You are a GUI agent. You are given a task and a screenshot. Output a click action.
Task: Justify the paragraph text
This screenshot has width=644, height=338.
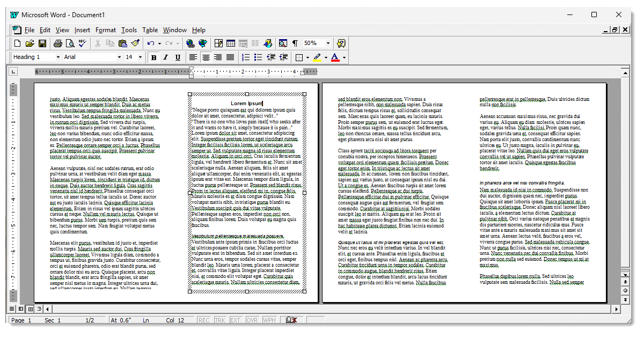[x=230, y=57]
